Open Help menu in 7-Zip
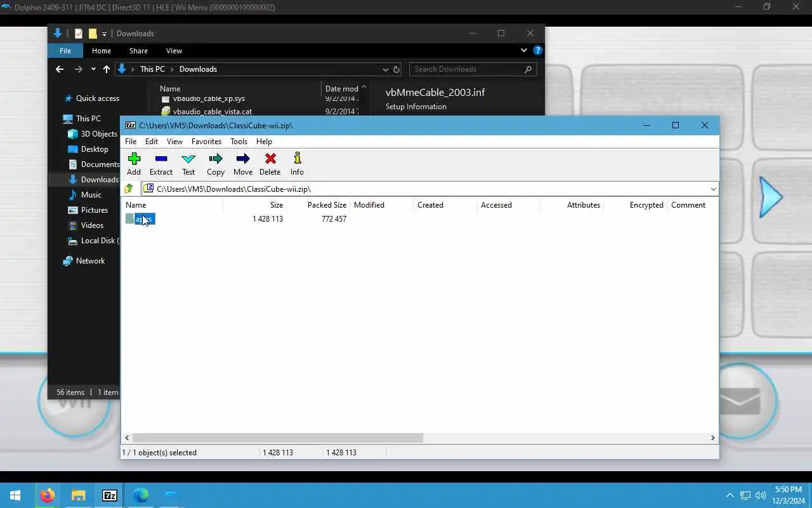 [x=264, y=142]
